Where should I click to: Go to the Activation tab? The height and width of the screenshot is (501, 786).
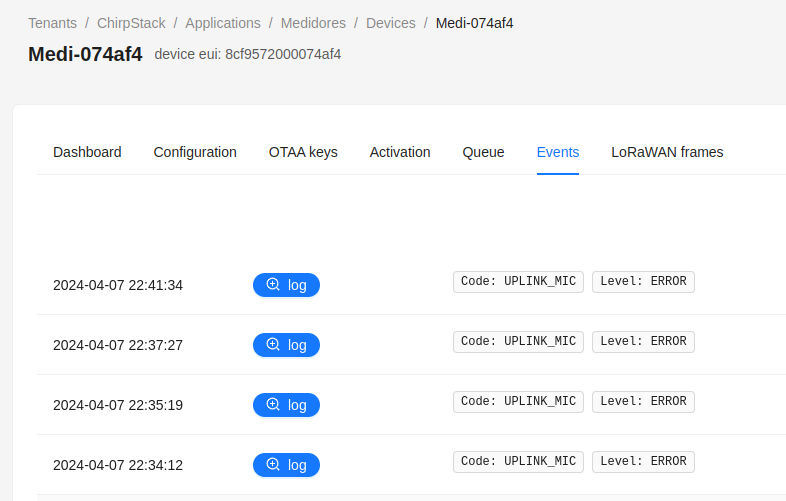[x=400, y=152]
